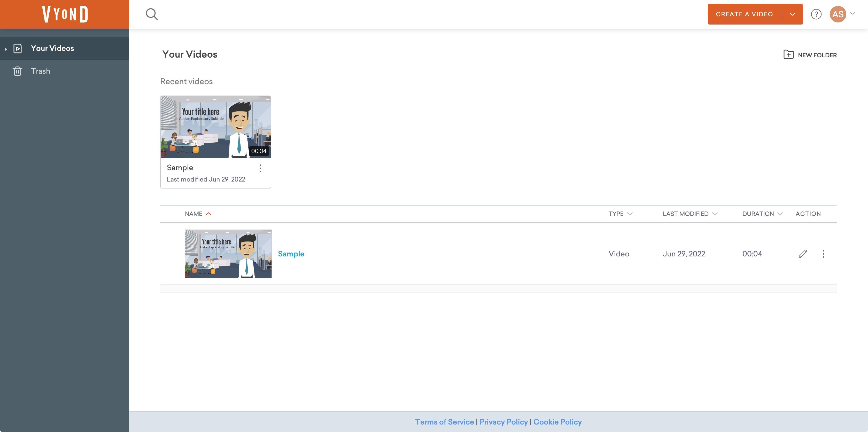Click the Vyond home logo icon
Screen dimensions: 868x432
64,14
